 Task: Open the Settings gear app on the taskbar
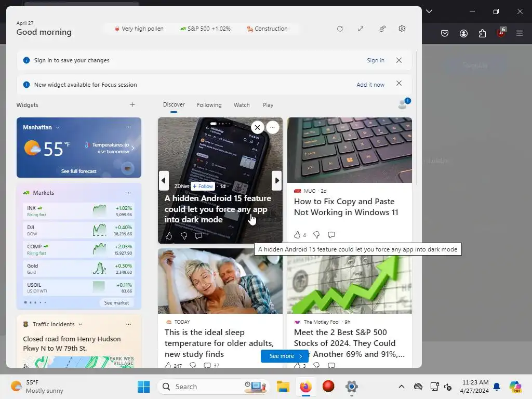(x=352, y=387)
